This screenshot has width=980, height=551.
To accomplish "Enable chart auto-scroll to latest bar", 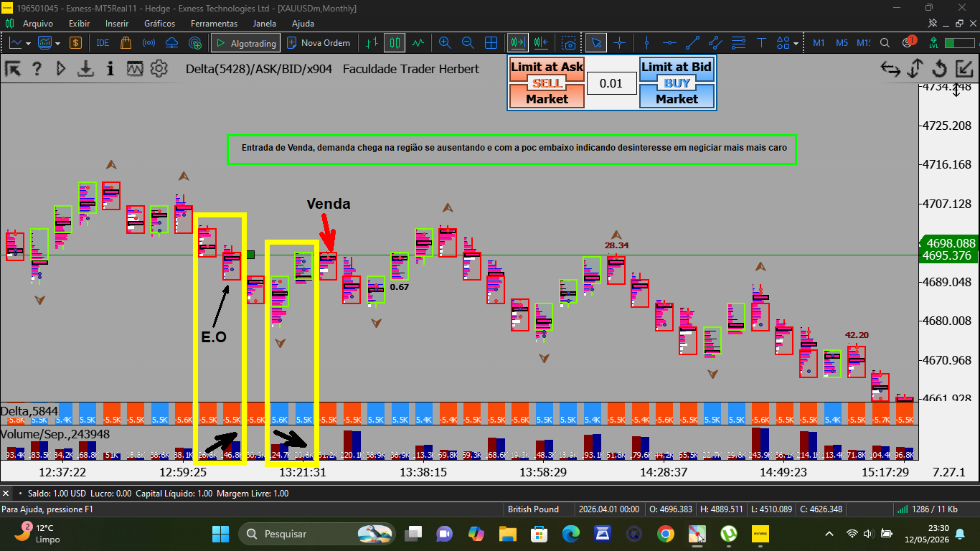I will tap(518, 43).
